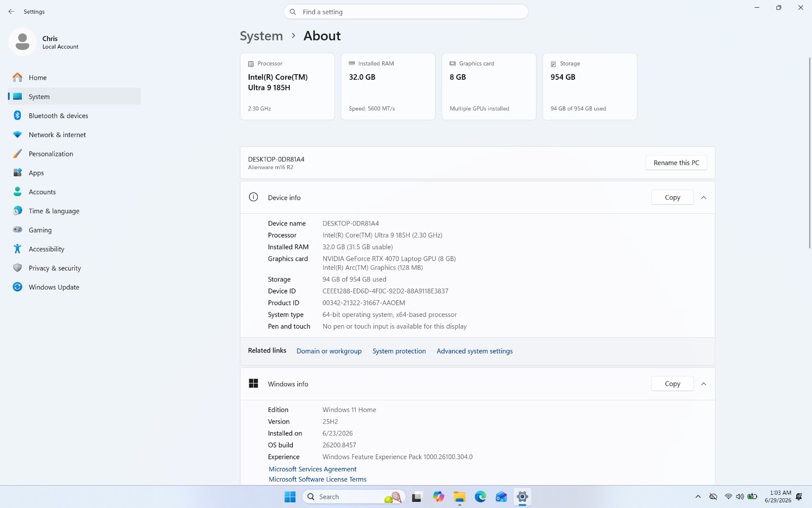Image resolution: width=812 pixels, height=508 pixels.
Task: Open the notification bell tray icon
Action: click(x=799, y=497)
